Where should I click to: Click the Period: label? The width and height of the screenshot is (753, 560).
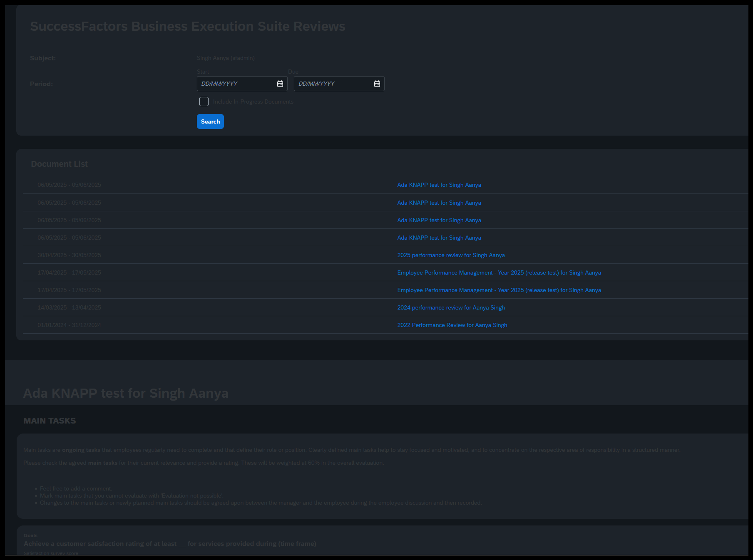[x=41, y=84]
